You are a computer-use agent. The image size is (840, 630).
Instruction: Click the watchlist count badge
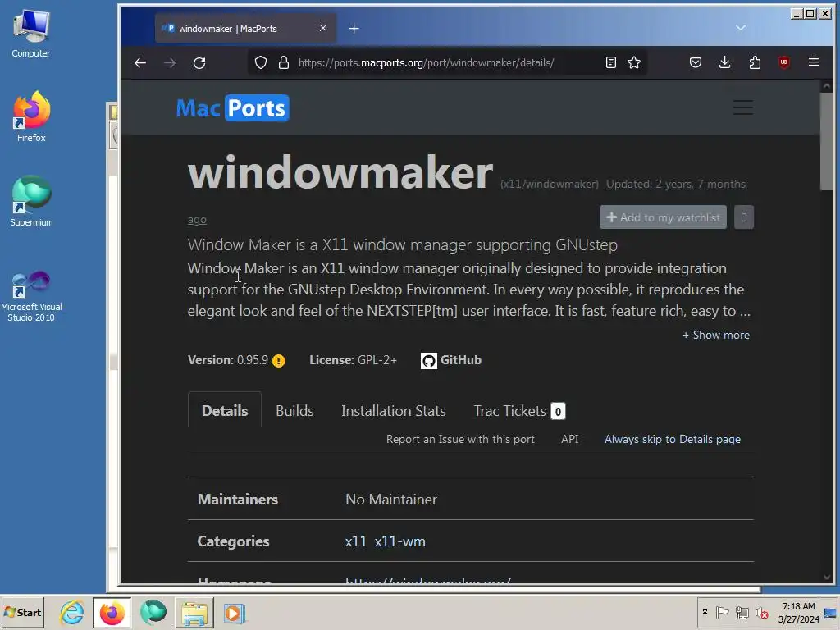[x=743, y=217]
